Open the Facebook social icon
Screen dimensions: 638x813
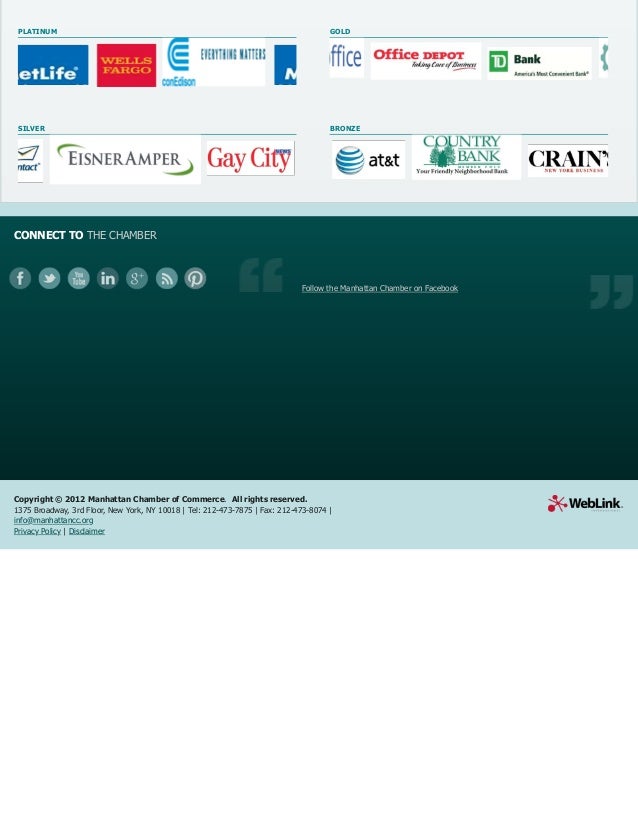point(20,278)
